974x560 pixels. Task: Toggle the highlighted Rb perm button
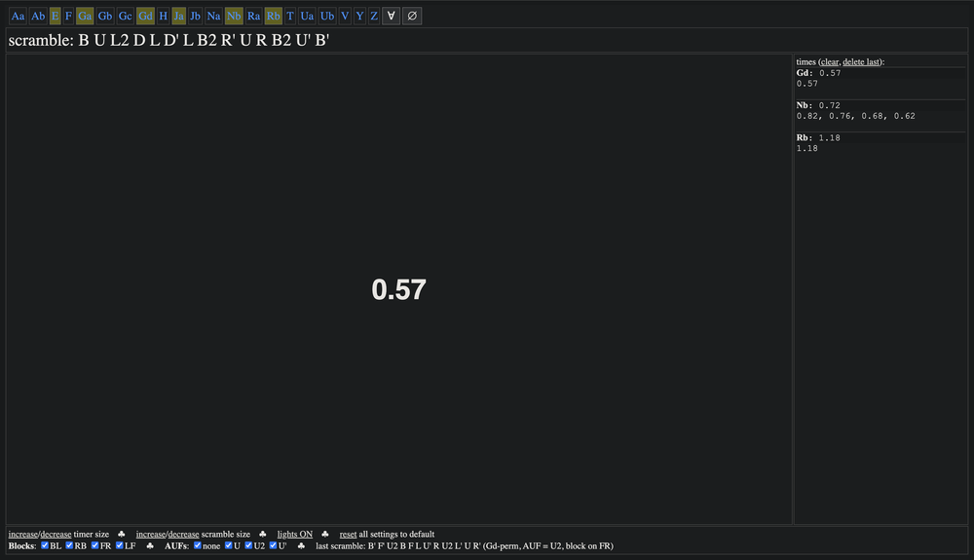(274, 16)
